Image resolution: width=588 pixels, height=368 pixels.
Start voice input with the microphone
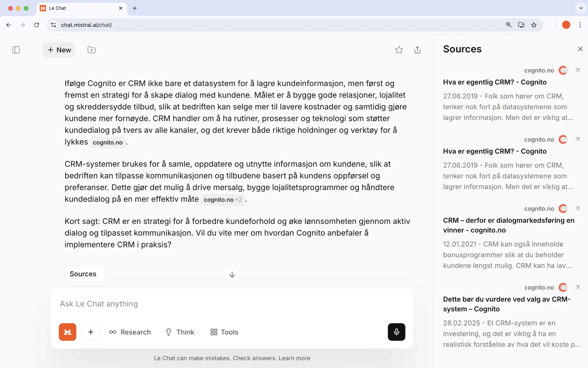click(396, 332)
